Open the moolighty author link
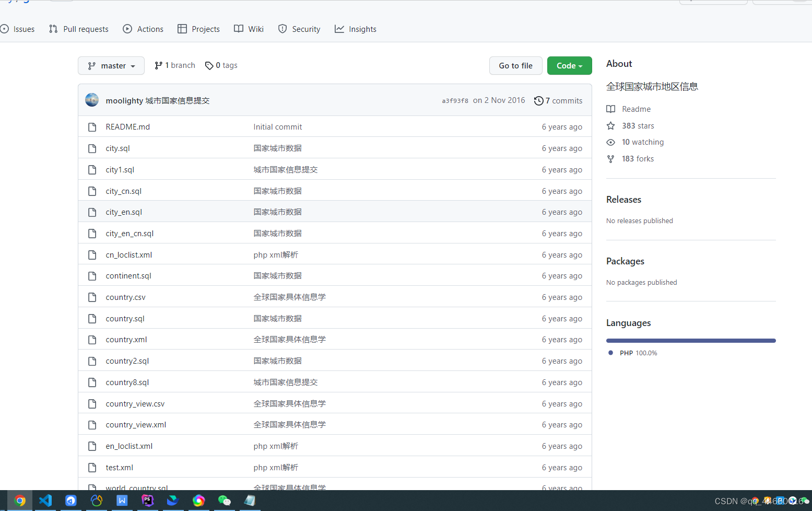812x511 pixels. click(124, 101)
